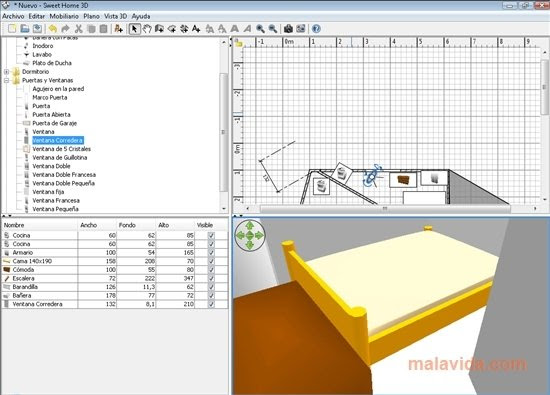Image resolution: width=550 pixels, height=395 pixels.
Task: Toggle Visible checkbox for Escalera
Action: pyautogui.click(x=211, y=278)
